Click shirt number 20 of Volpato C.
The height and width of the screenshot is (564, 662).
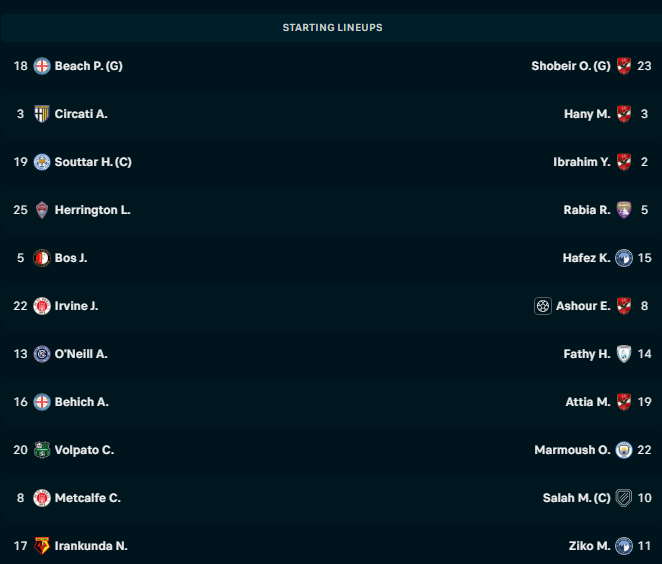coord(20,450)
